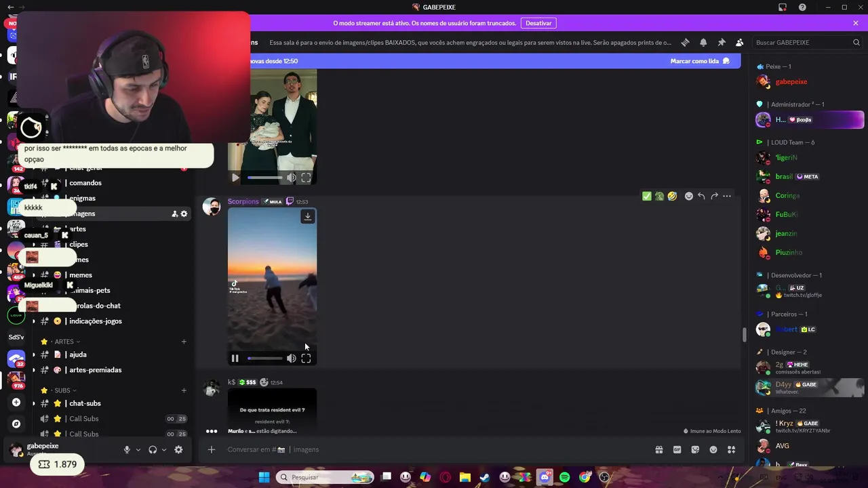The width and height of the screenshot is (868, 488).
Task: Seek the wedding video progress bar
Action: coord(265,178)
